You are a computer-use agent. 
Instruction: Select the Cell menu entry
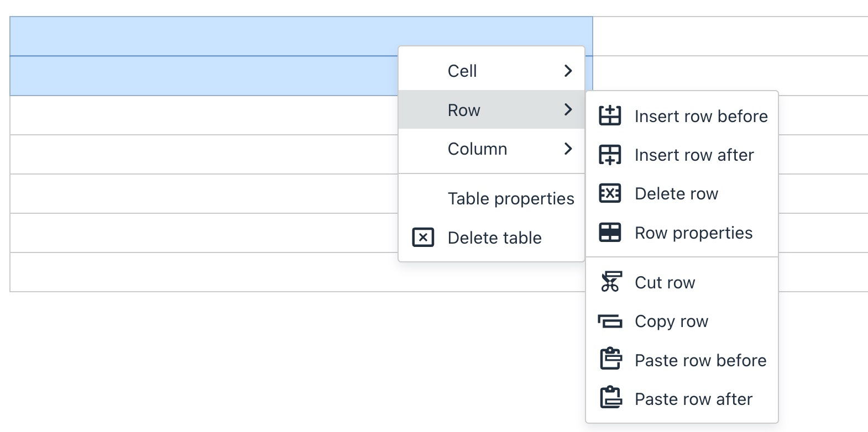point(462,71)
